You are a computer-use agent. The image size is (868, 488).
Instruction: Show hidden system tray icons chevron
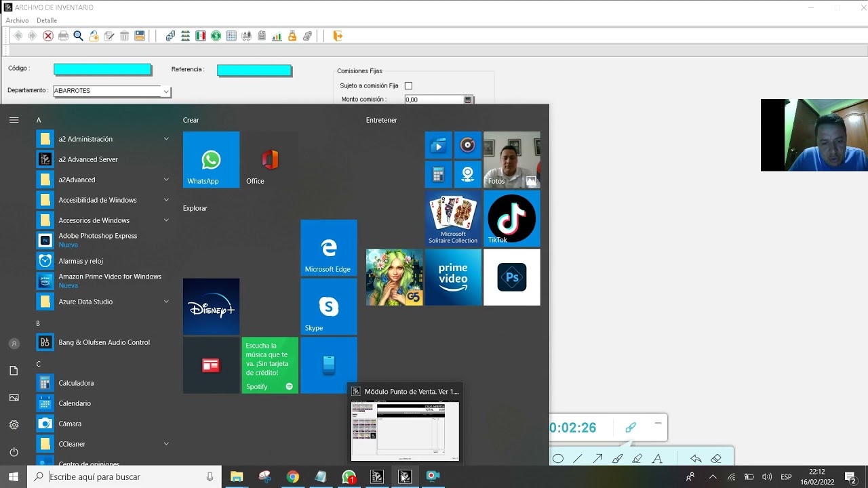713,476
